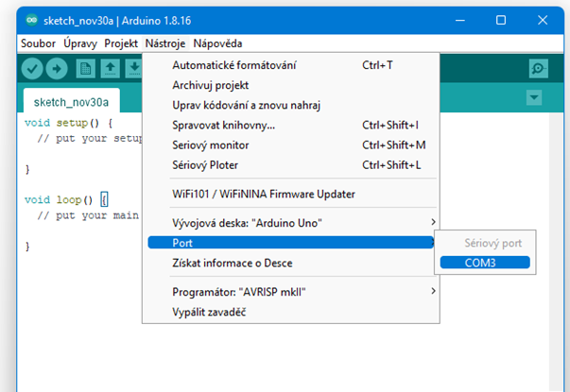Minimize the Arduino window
570x392 pixels.
coord(460,21)
